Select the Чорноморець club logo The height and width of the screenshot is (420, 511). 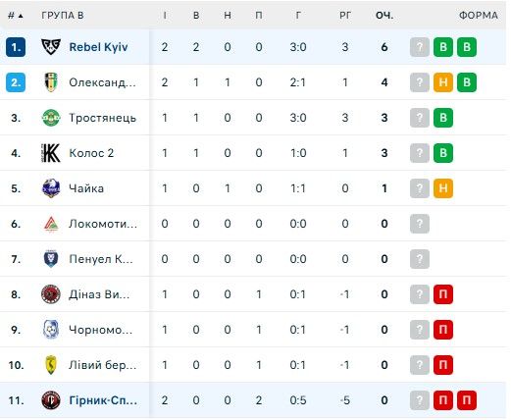pyautogui.click(x=51, y=330)
